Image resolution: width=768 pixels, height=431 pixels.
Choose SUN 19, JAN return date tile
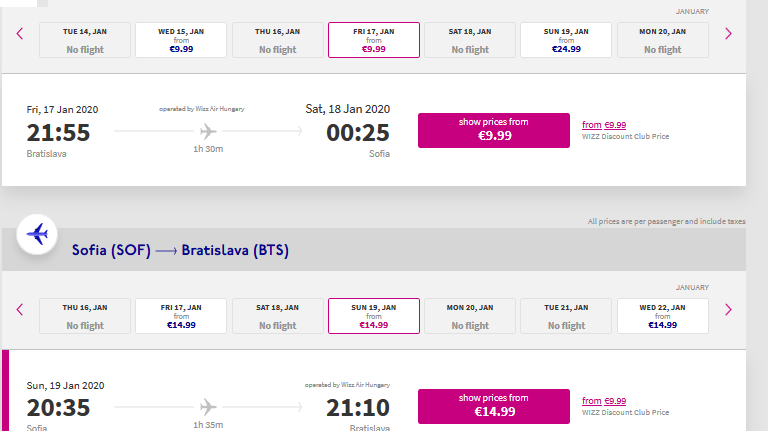click(374, 316)
